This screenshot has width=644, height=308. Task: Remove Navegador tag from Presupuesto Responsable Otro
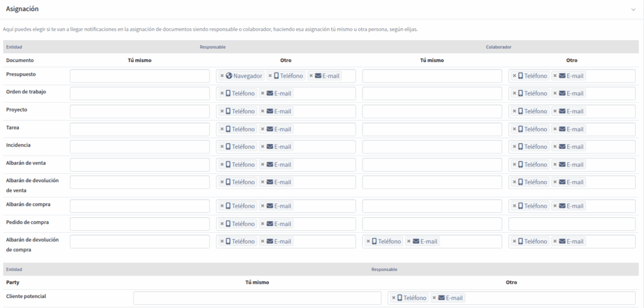[x=222, y=76]
